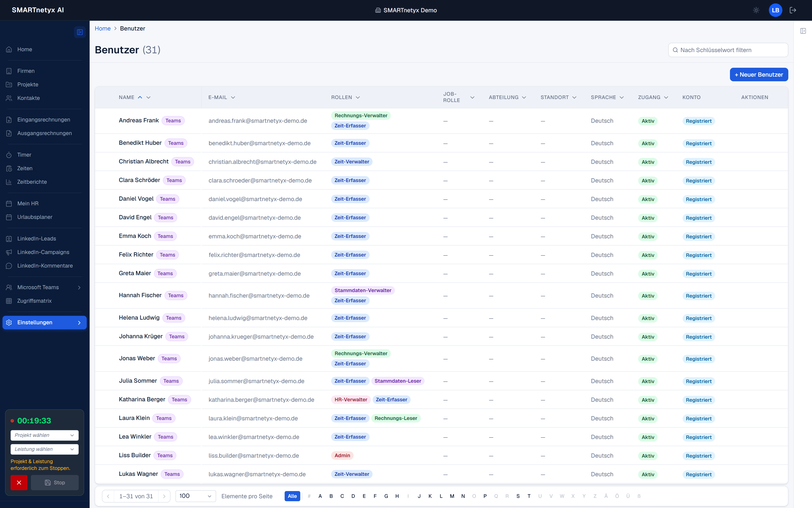Click the Eingangsrechnungen document icon
This screenshot has height=508, width=812.
tap(9, 120)
